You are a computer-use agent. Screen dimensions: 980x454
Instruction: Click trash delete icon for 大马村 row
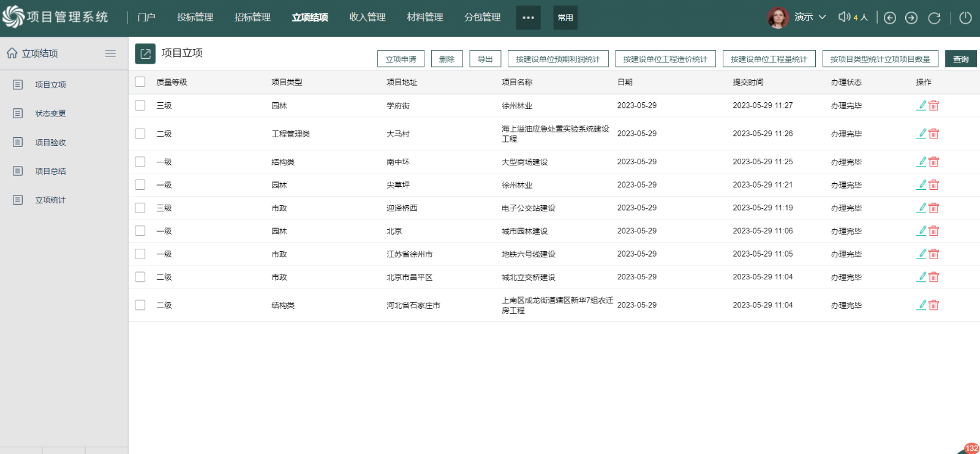point(934,134)
